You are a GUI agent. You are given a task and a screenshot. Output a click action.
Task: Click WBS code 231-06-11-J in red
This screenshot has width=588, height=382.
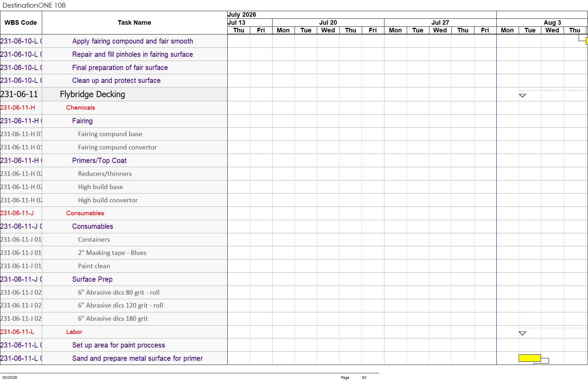(x=17, y=213)
